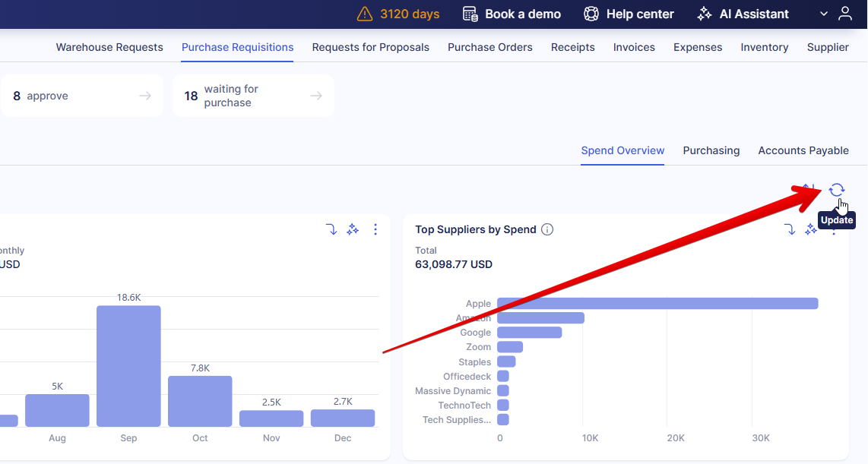Click the info icon beside Top Suppliers by Spend
868x464 pixels.
[x=547, y=229]
